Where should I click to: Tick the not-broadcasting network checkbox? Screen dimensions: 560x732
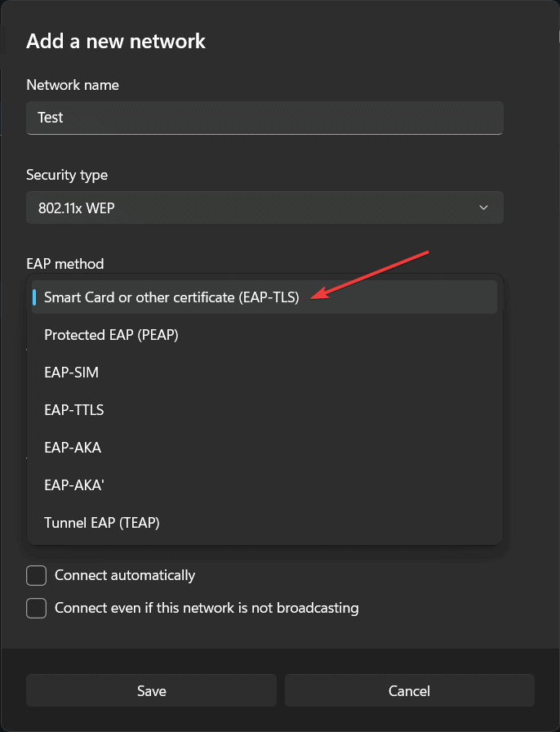tap(37, 608)
